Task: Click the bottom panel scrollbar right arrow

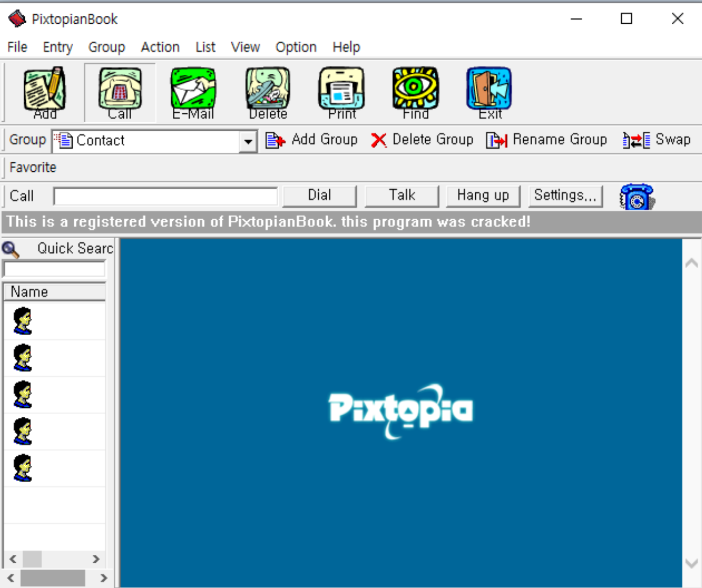Action: pos(103,578)
